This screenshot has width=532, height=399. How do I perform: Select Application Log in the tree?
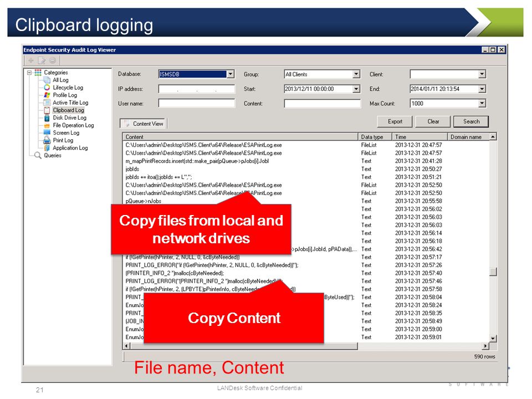[70, 148]
